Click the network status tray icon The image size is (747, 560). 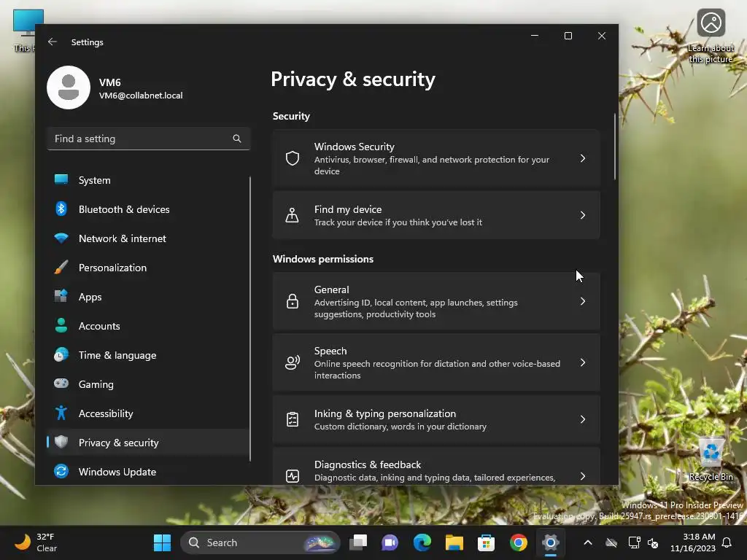634,542
